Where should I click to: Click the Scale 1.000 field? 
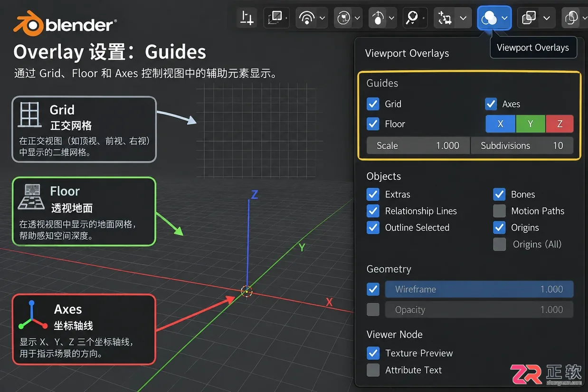click(x=418, y=145)
